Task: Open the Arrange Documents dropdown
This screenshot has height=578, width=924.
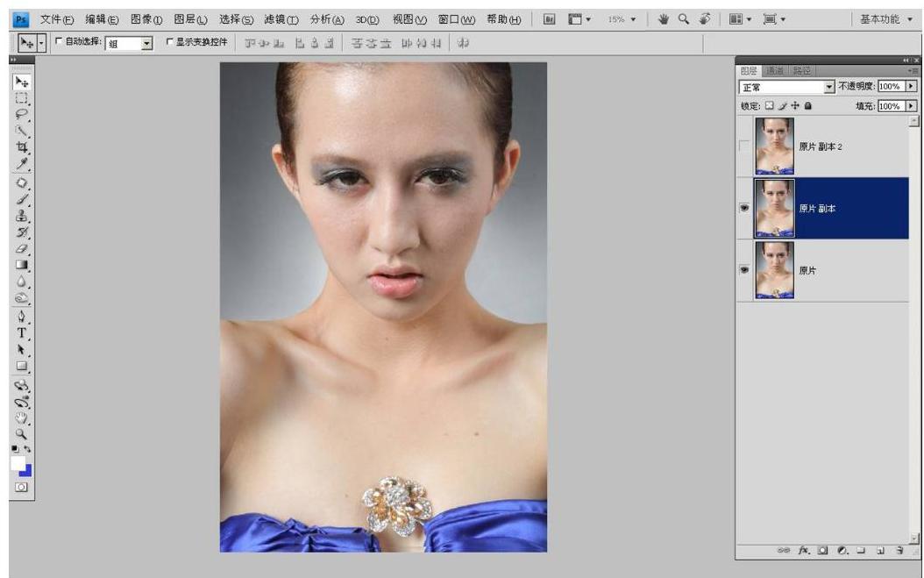Action: click(740, 19)
